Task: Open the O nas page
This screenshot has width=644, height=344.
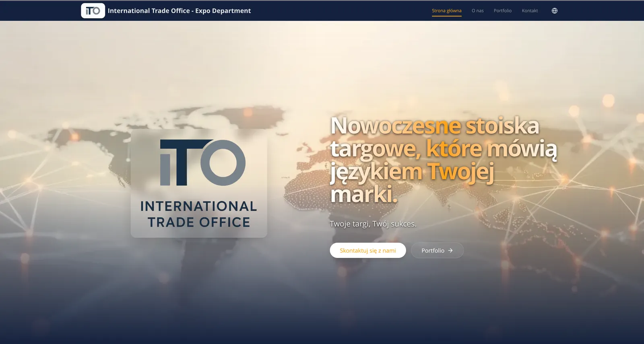Action: 478,11
